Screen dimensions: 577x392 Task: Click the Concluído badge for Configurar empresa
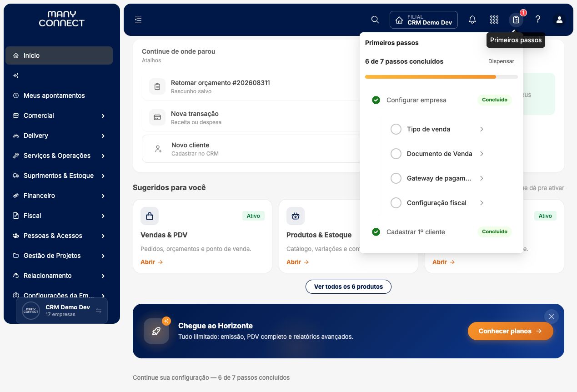[495, 100]
